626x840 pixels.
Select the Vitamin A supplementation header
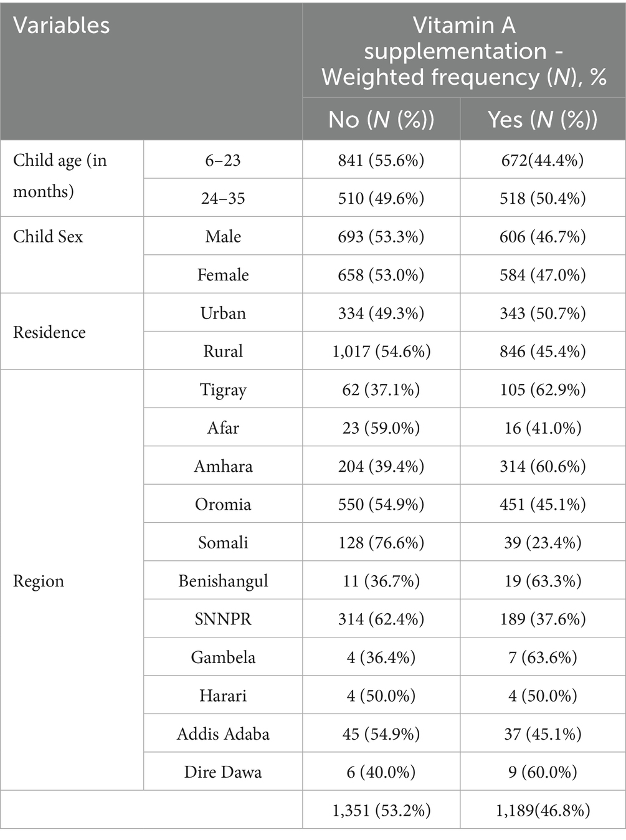(x=464, y=51)
